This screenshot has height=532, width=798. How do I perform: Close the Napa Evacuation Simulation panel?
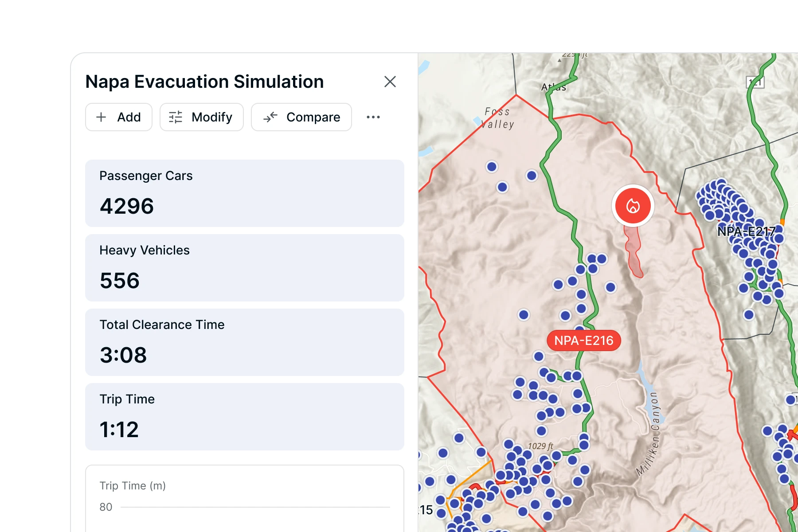click(x=390, y=82)
